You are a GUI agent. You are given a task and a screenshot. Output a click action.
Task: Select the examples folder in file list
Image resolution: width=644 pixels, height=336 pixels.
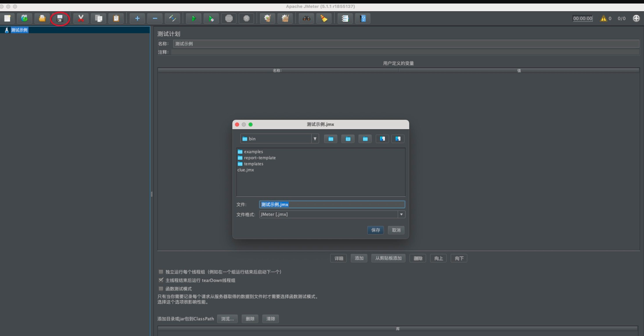(x=250, y=152)
